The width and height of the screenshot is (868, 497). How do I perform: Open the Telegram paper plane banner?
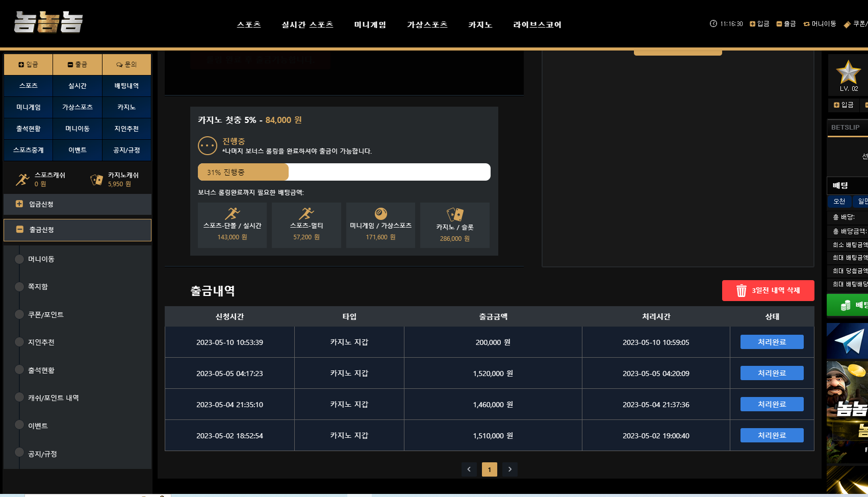[848, 341]
